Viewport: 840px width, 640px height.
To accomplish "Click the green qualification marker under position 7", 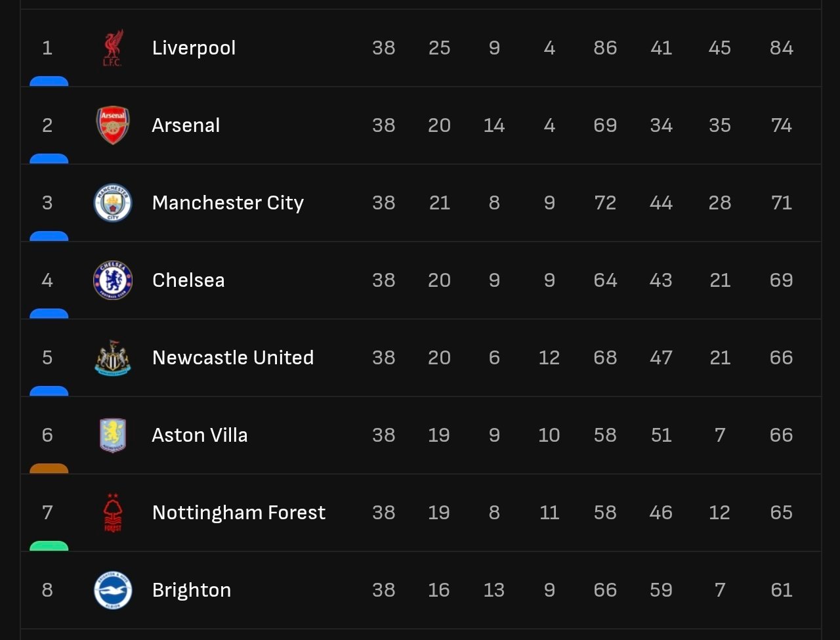I will pos(49,546).
